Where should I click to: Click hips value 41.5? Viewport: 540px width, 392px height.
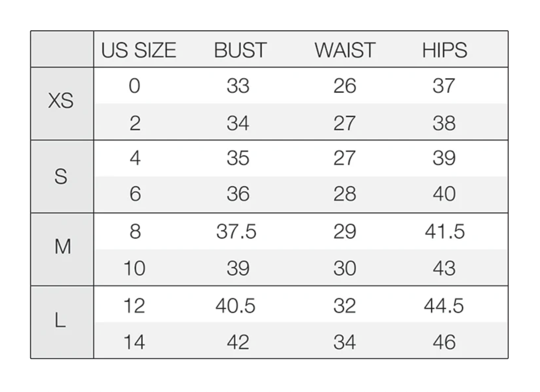[x=445, y=232]
